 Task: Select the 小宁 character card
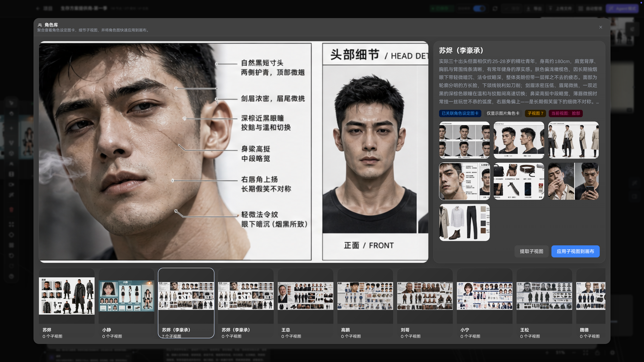click(x=485, y=303)
